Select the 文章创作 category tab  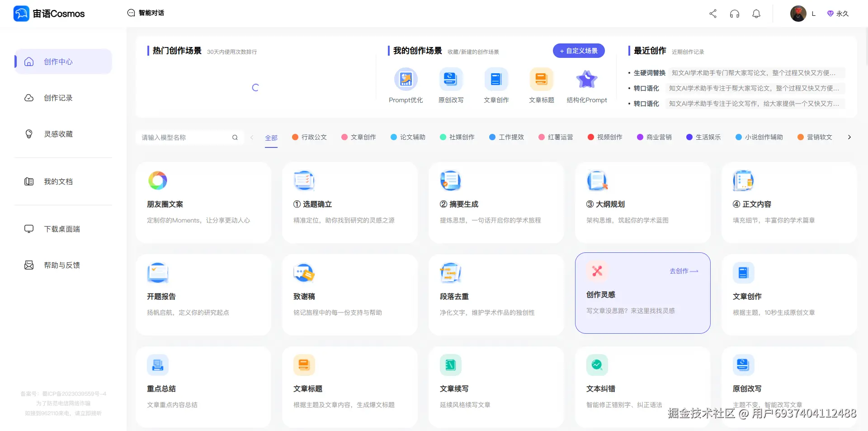click(359, 137)
